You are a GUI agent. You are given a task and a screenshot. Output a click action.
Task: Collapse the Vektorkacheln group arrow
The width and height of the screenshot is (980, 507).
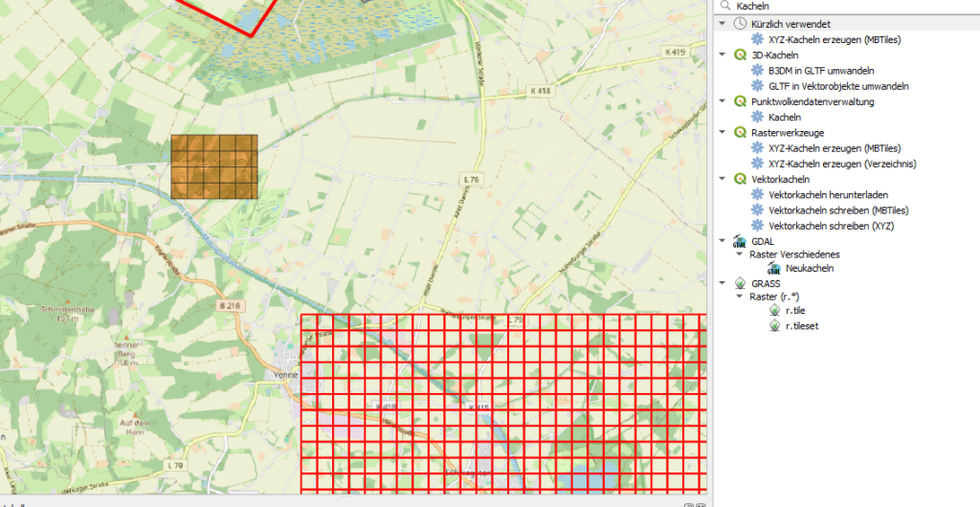(x=723, y=179)
